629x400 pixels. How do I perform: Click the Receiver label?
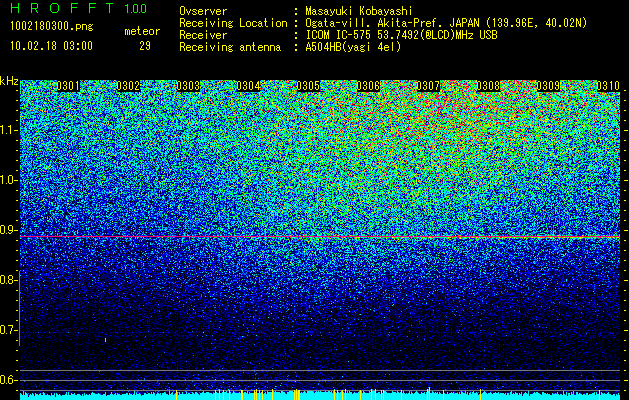coord(203,35)
